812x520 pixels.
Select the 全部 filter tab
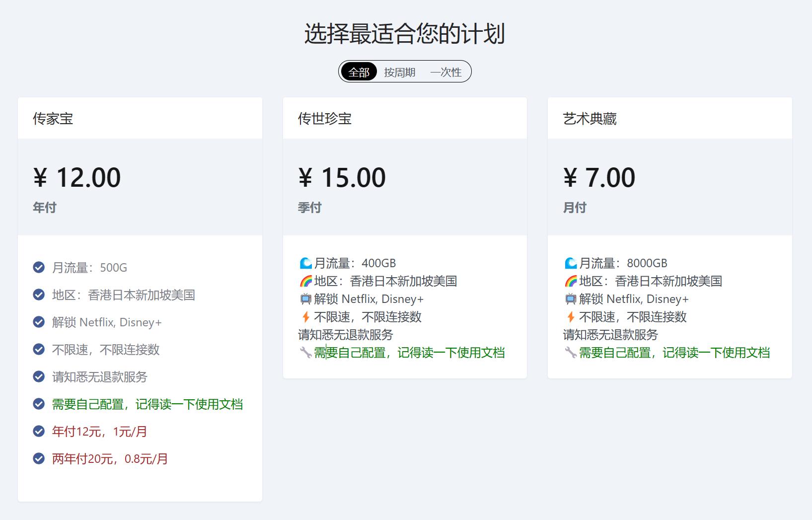359,72
